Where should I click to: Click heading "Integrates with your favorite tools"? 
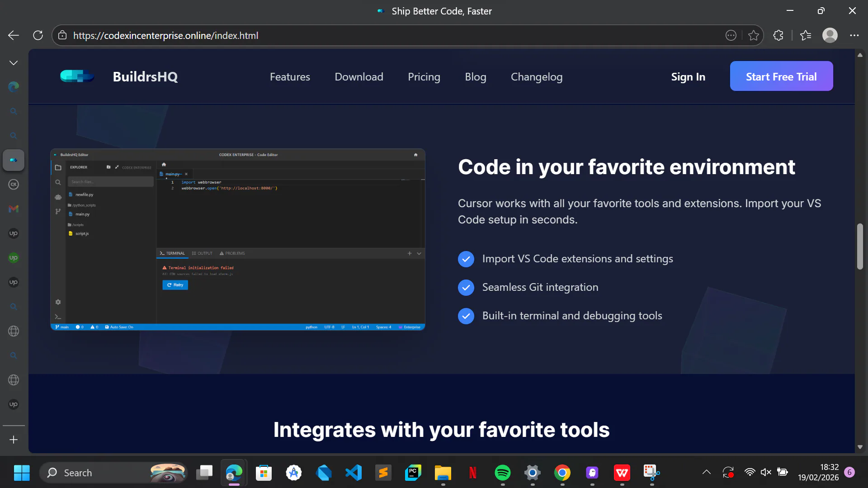(441, 430)
